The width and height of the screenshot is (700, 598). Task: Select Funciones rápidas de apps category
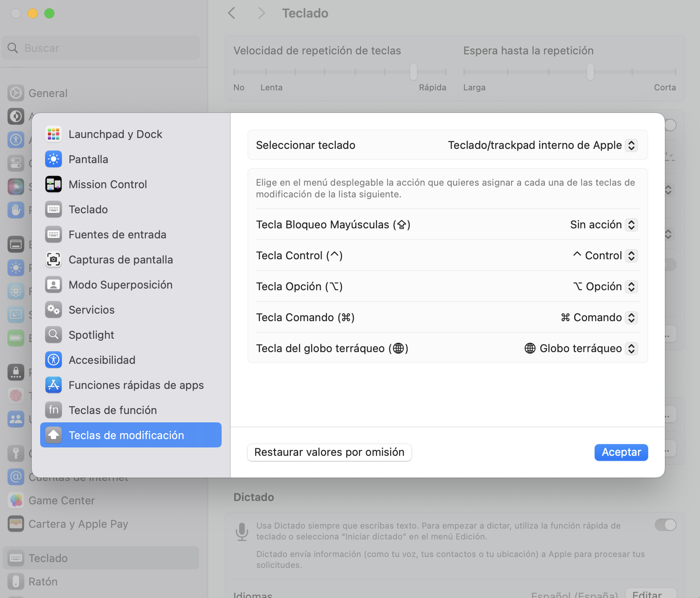point(136,385)
